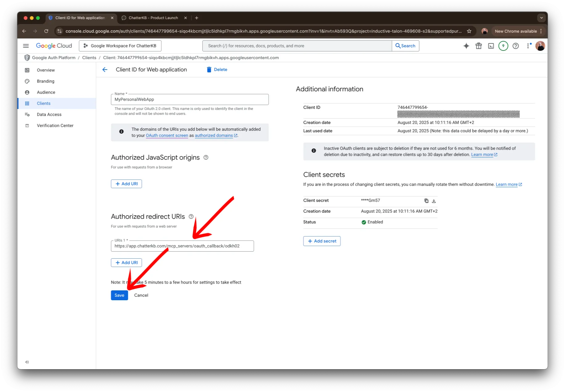Open the Gemini AI sparkle assistant
The width and height of the screenshot is (565, 392).
click(466, 46)
